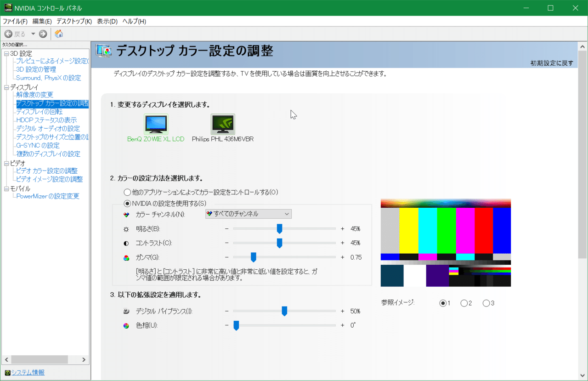
Task: Click the right arrow of tree horizontal scrollbar
Action: (x=84, y=360)
